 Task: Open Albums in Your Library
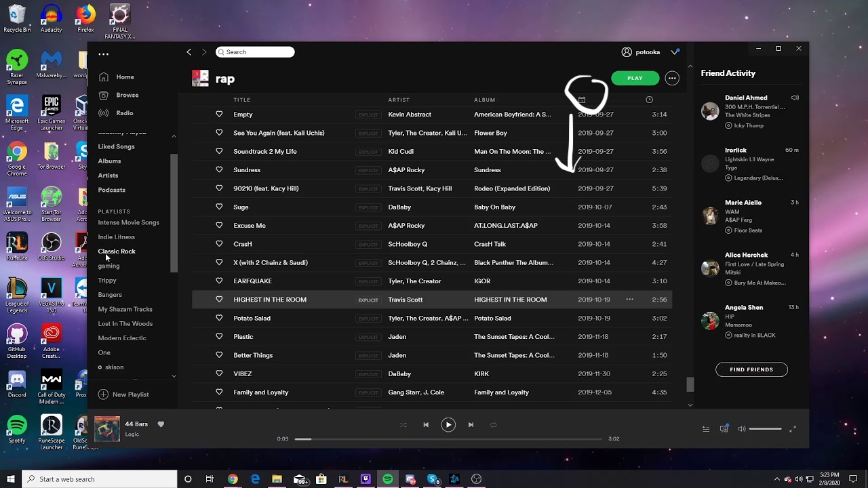pos(109,161)
